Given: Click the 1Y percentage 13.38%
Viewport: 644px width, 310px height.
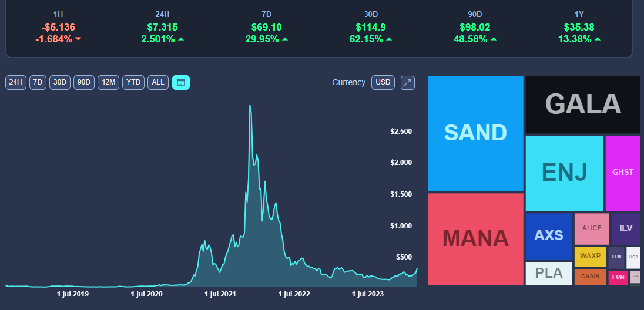Looking at the screenshot, I should tap(575, 39).
